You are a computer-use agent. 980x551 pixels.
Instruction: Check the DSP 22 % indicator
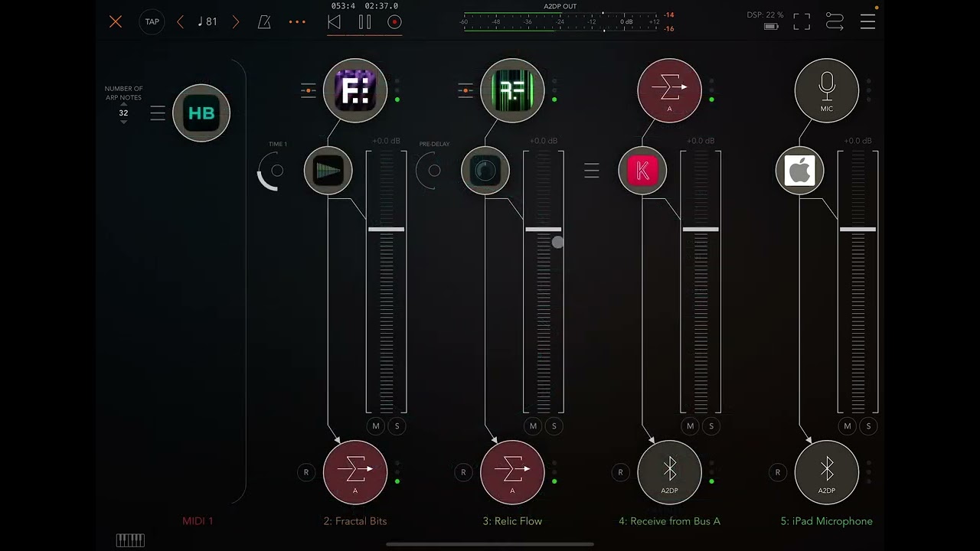766,15
